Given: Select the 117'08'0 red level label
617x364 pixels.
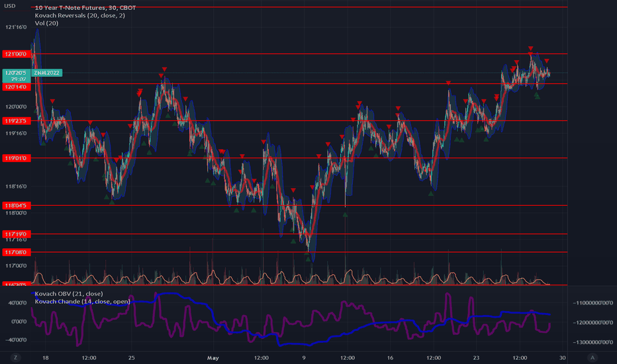Looking at the screenshot, I should pos(16,252).
